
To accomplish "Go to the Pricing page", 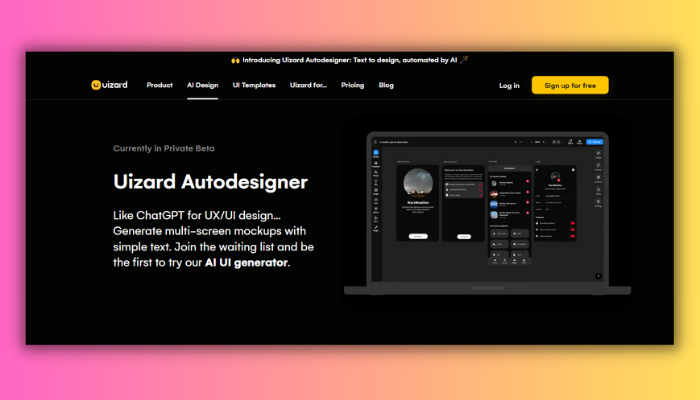I will click(353, 85).
